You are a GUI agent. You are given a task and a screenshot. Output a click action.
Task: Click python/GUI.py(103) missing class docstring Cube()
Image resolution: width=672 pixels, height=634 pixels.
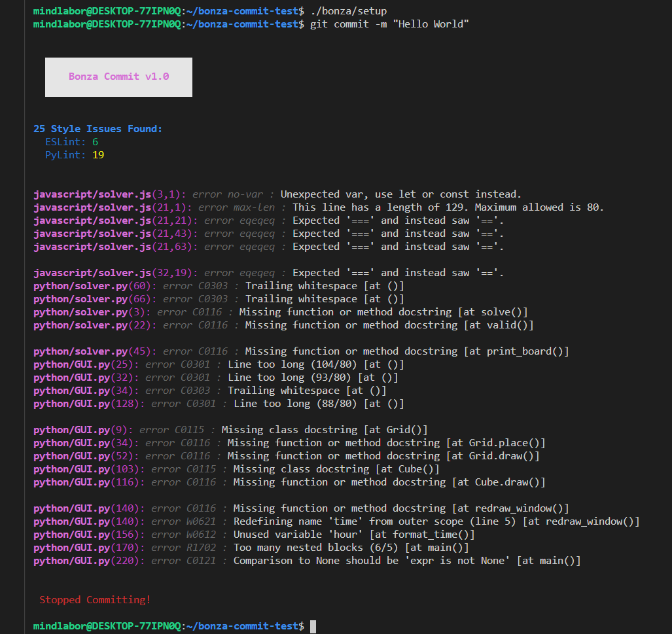[x=237, y=469]
